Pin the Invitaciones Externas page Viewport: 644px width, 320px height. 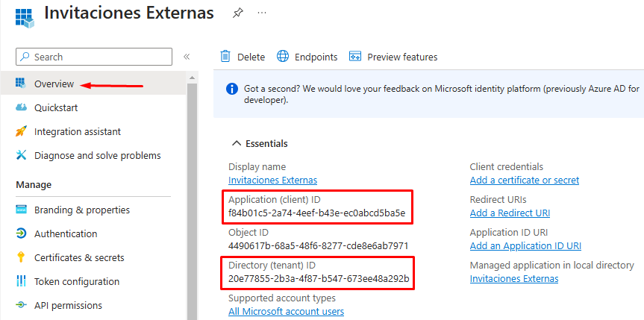(237, 13)
